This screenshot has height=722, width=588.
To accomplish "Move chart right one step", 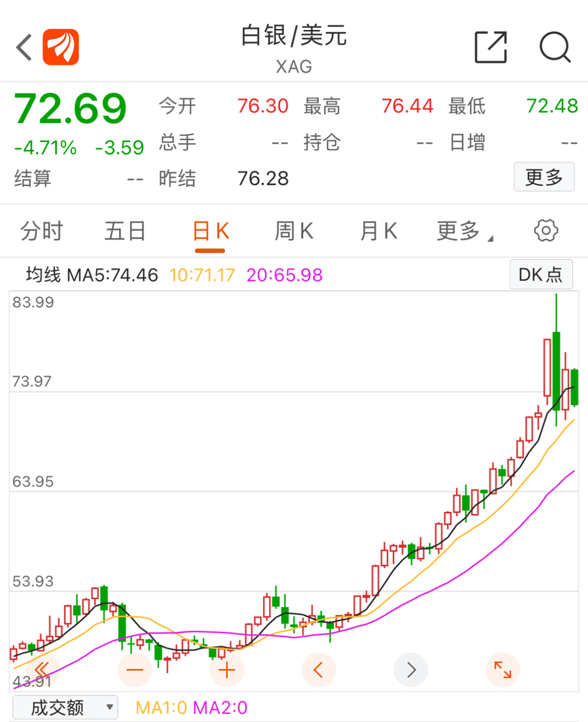I will coord(411,670).
